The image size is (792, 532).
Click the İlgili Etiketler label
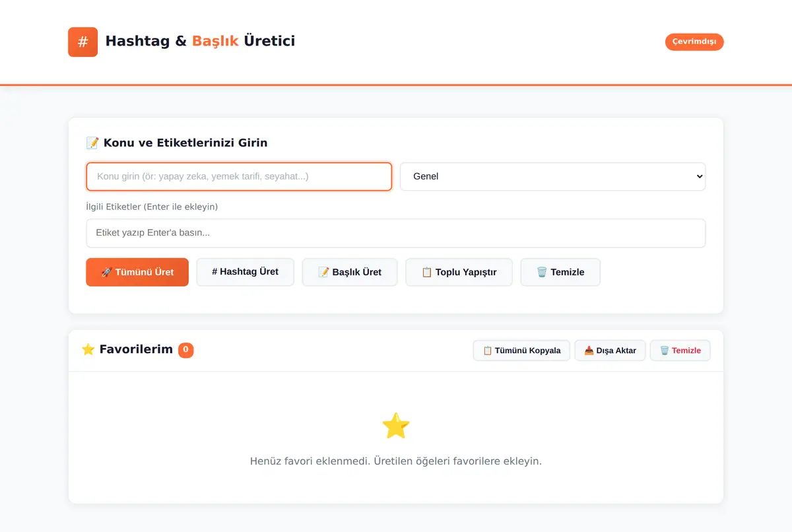click(152, 207)
